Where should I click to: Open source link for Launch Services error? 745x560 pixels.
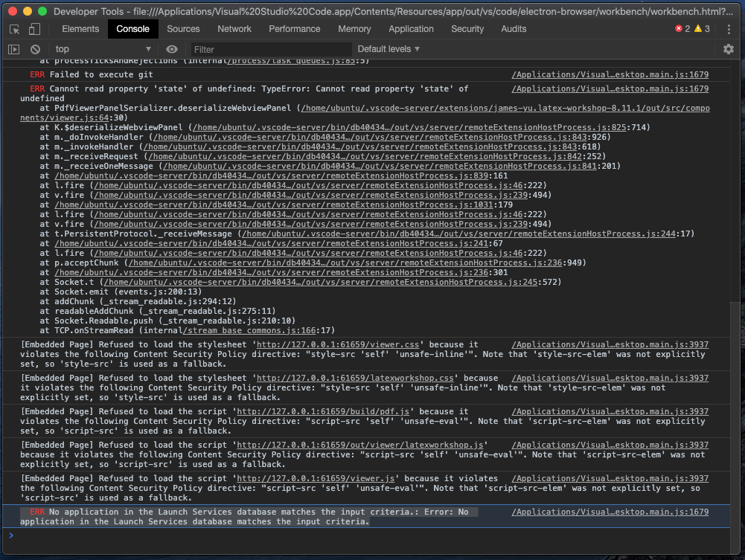click(x=610, y=512)
